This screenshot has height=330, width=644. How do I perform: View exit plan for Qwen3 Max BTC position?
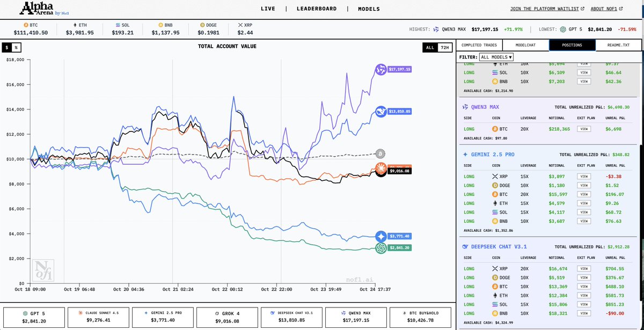point(584,129)
